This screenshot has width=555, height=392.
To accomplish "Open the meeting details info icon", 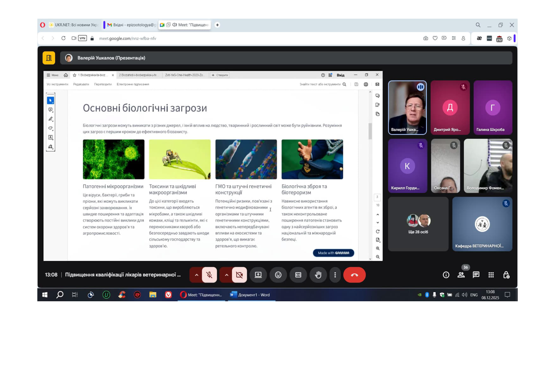I will pos(446,275).
